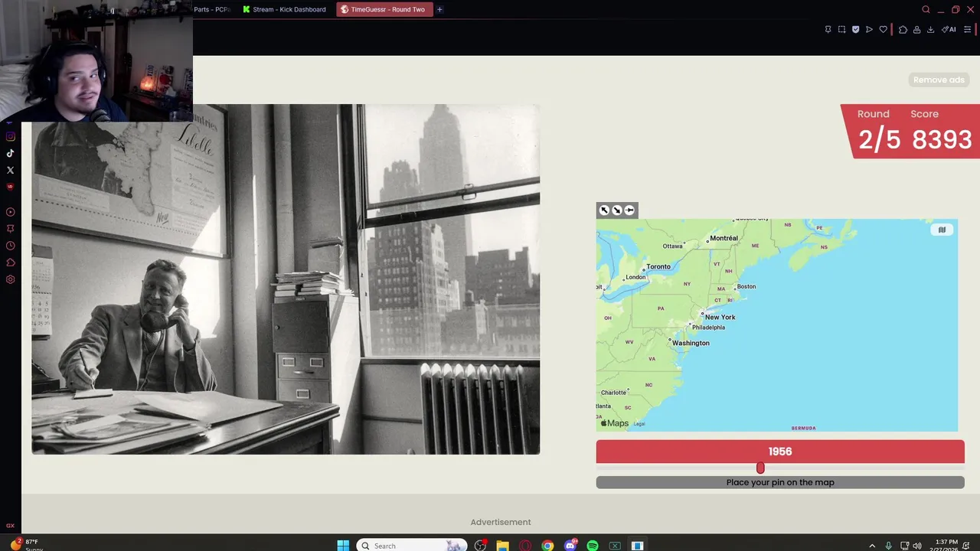Click the Remove ads button

tap(939, 80)
